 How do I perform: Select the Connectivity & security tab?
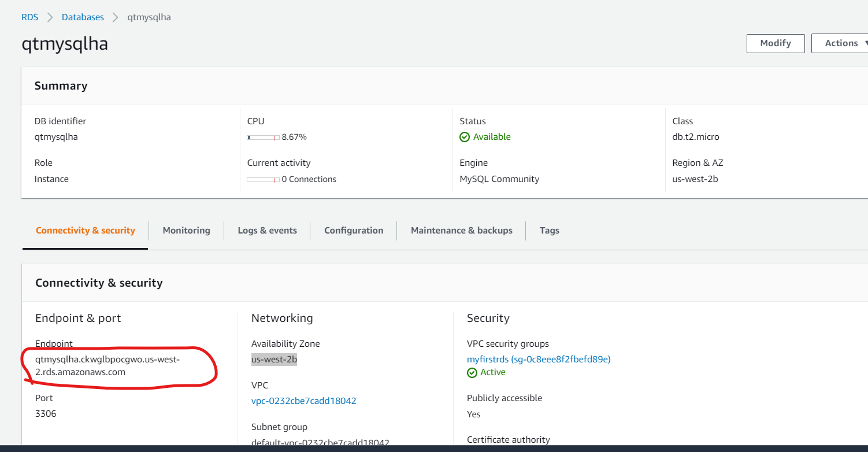click(x=85, y=230)
